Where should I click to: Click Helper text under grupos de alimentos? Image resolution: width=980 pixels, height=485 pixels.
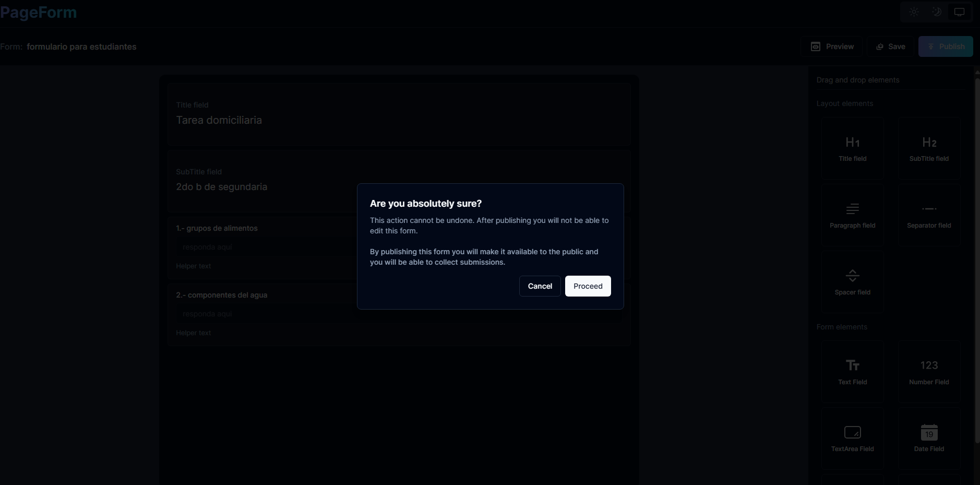click(194, 266)
